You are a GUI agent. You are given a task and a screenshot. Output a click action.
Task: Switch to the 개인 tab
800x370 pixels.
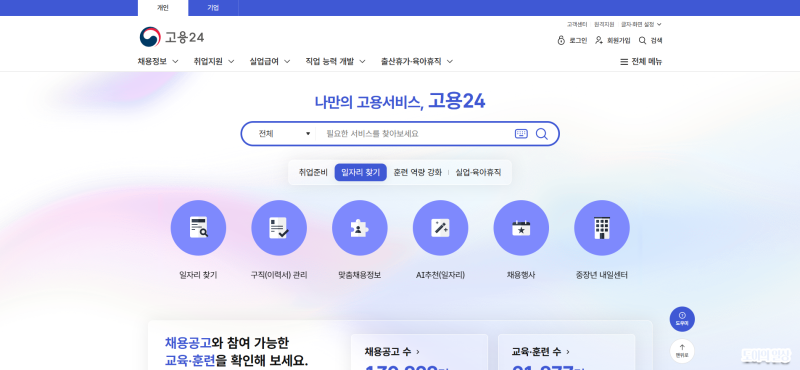coord(163,8)
